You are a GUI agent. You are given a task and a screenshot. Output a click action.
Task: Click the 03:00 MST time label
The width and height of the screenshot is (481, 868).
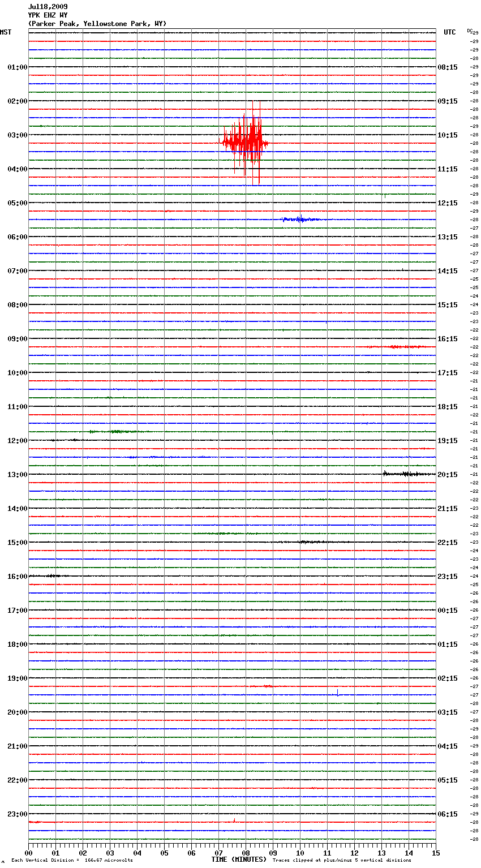point(18,135)
